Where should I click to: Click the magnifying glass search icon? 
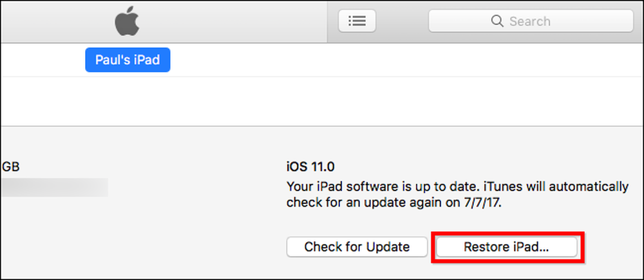point(497,21)
